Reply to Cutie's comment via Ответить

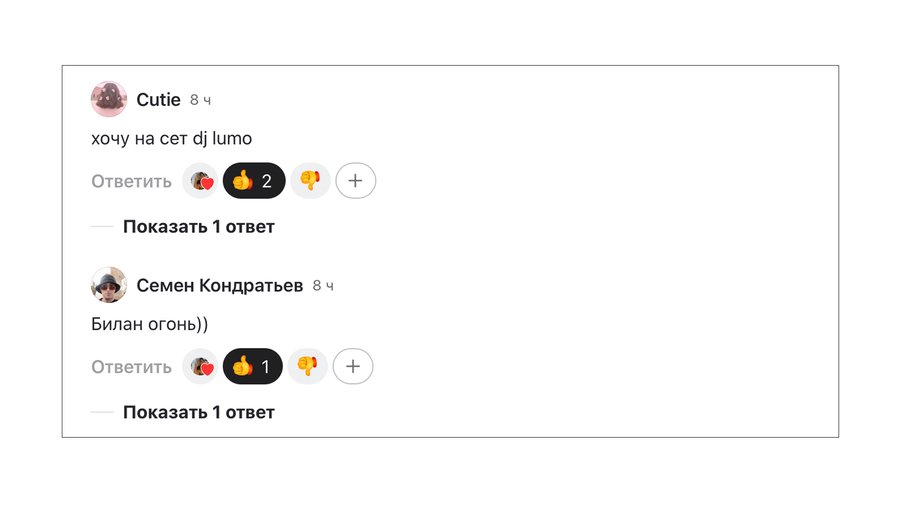pyautogui.click(x=131, y=181)
